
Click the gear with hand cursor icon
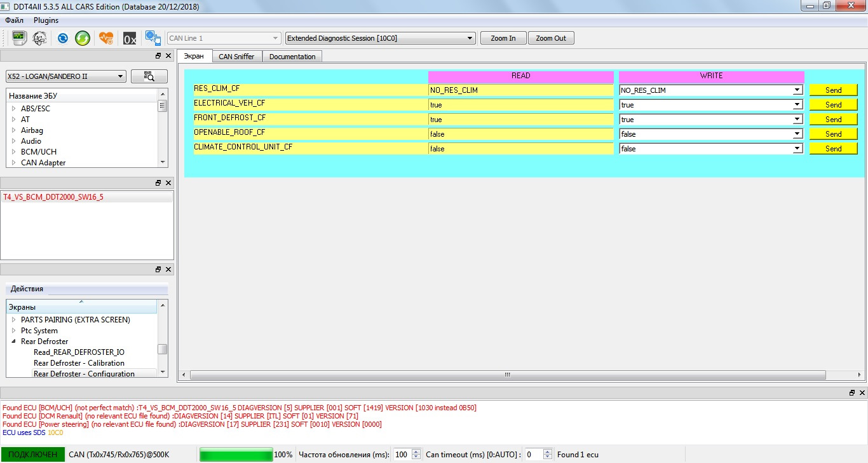153,38
